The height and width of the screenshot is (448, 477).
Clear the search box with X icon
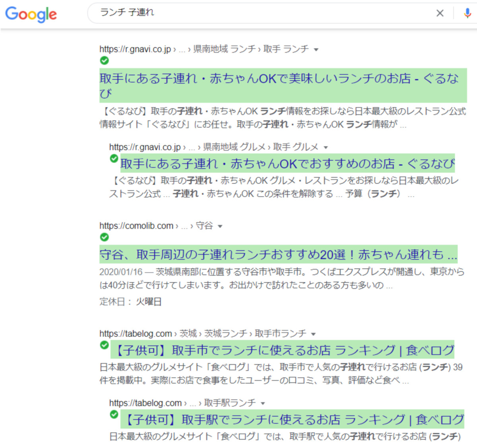pyautogui.click(x=440, y=13)
